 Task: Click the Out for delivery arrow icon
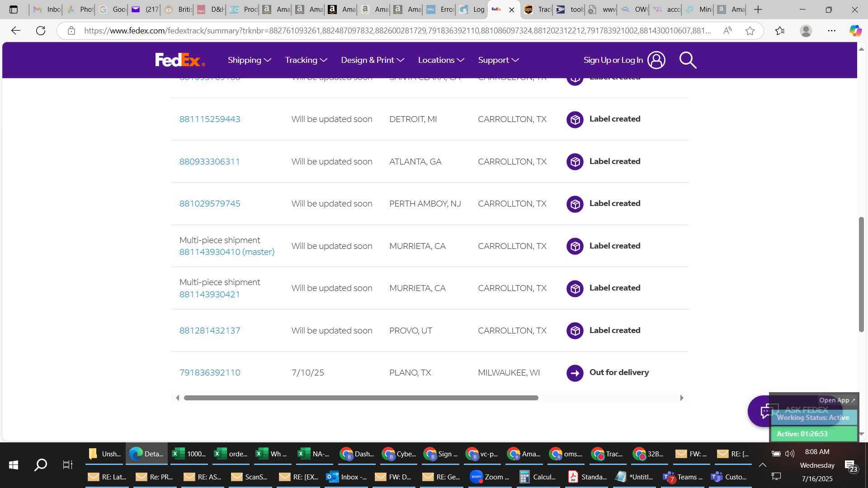(575, 373)
